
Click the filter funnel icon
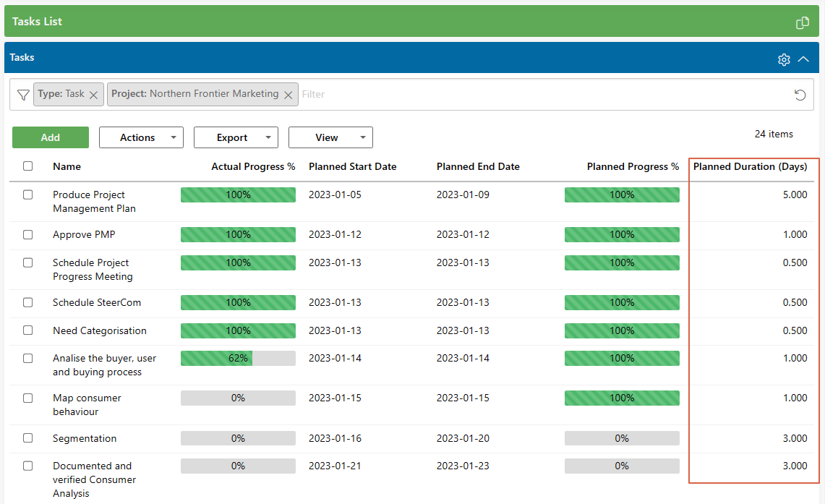tap(23, 94)
